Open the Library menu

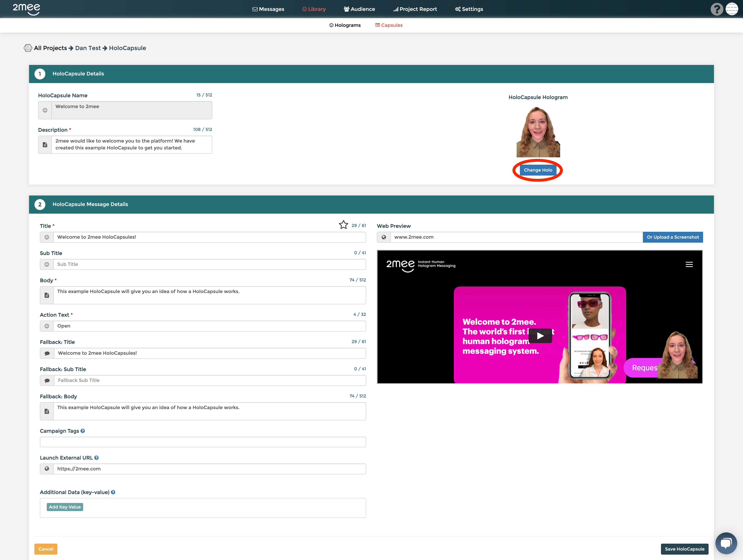314,9
